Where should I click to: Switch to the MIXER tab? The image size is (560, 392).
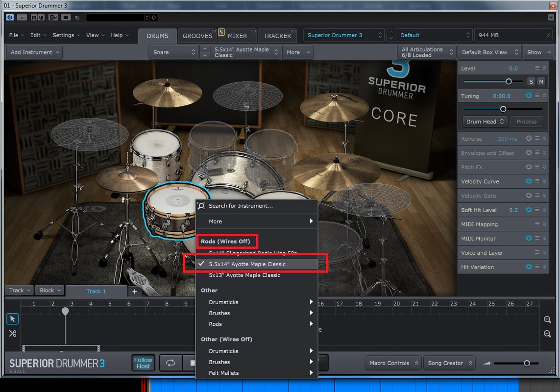[x=237, y=36]
